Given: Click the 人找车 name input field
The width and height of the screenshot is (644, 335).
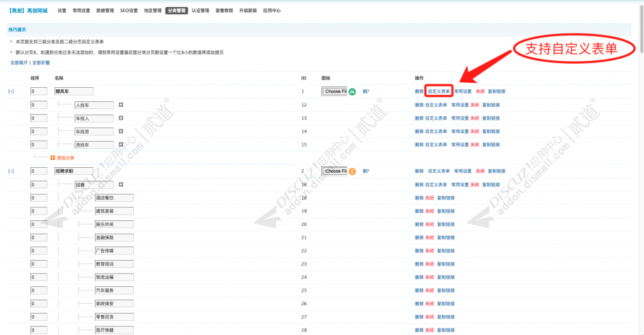Looking at the screenshot, I should click(94, 106).
